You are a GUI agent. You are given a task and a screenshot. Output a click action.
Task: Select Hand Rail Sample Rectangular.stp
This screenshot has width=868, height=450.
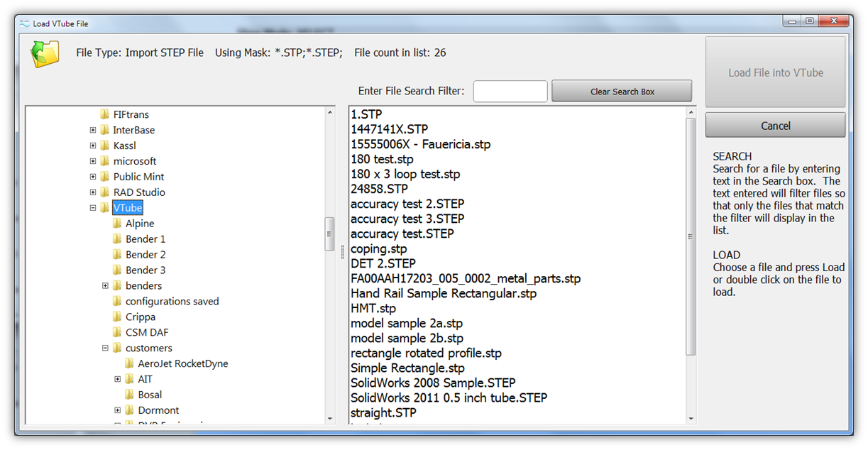[x=443, y=294]
